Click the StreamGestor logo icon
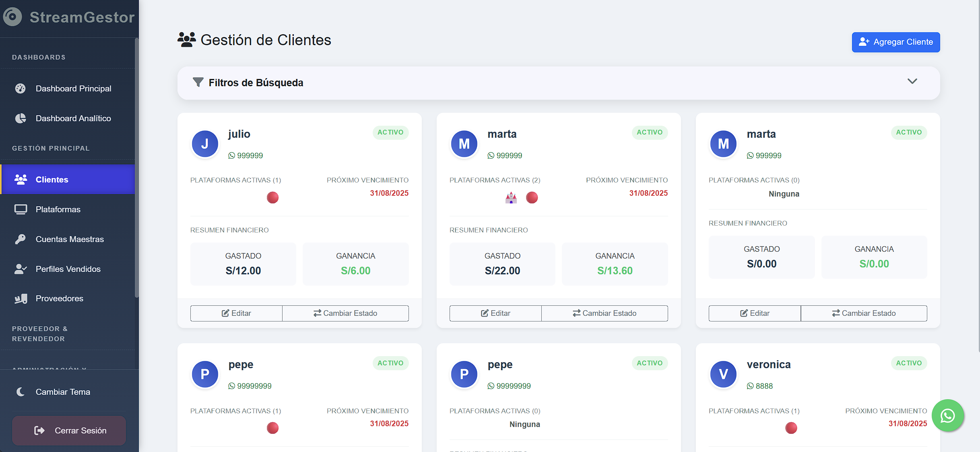Screen dimensions: 980x452 click(x=12, y=17)
